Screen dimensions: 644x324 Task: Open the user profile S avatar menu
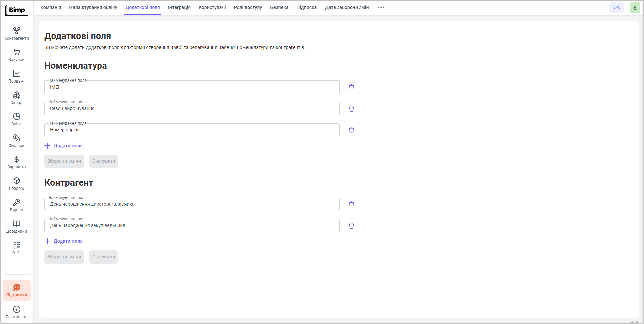click(x=635, y=8)
